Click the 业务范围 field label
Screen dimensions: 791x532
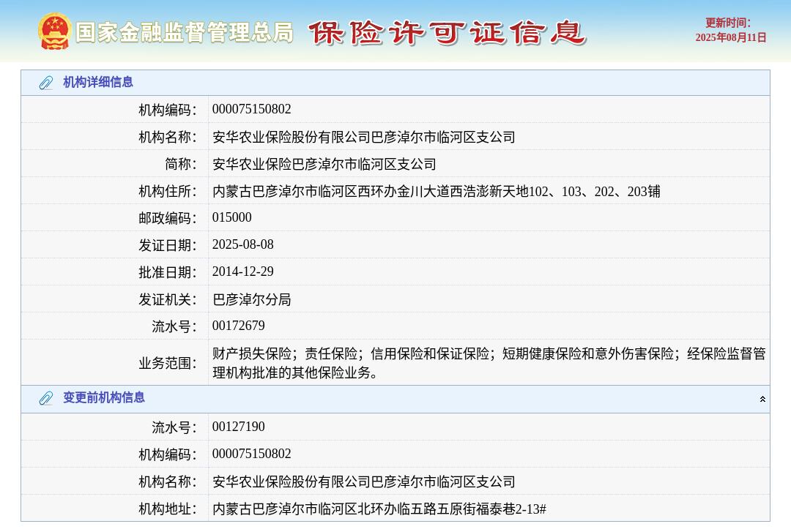(168, 363)
